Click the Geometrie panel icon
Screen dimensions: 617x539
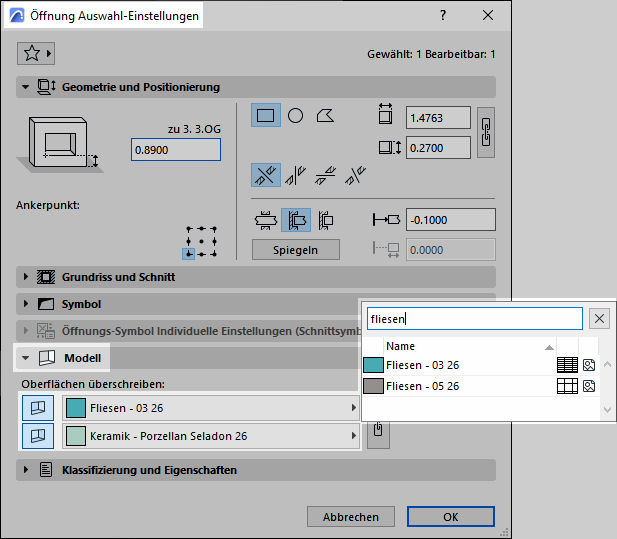(46, 87)
